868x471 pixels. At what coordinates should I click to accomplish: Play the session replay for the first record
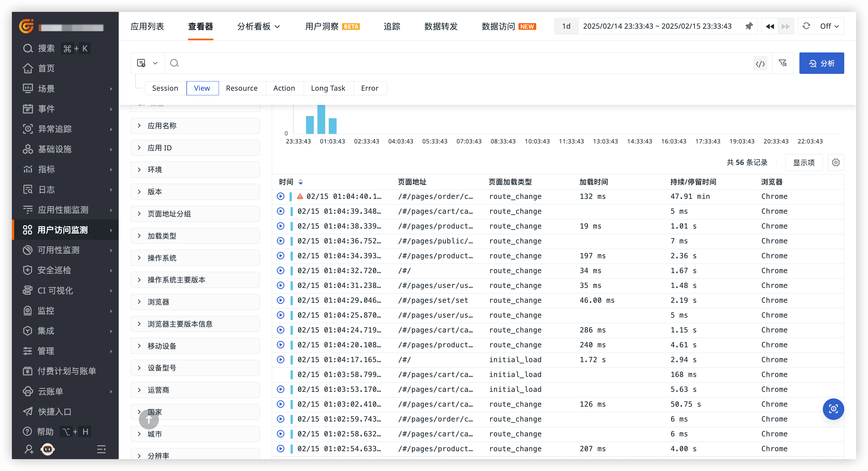tap(280, 196)
